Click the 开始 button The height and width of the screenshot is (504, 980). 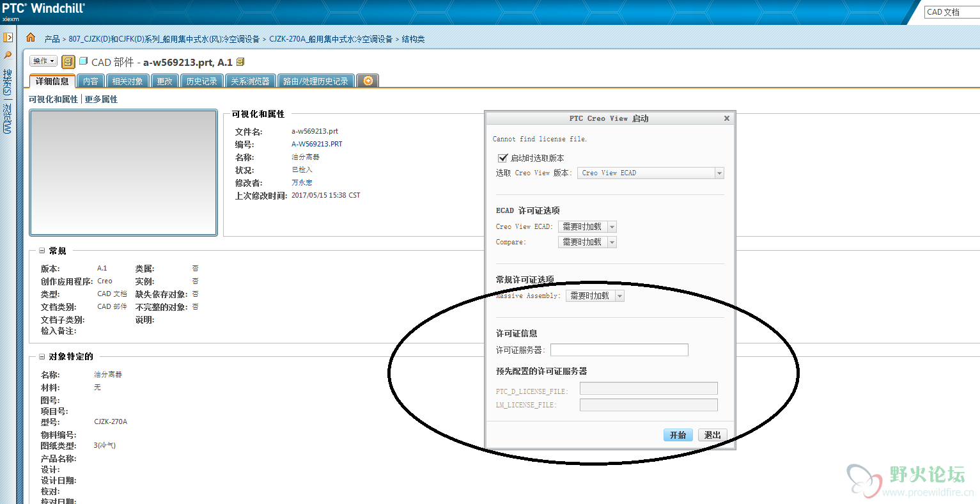click(678, 435)
